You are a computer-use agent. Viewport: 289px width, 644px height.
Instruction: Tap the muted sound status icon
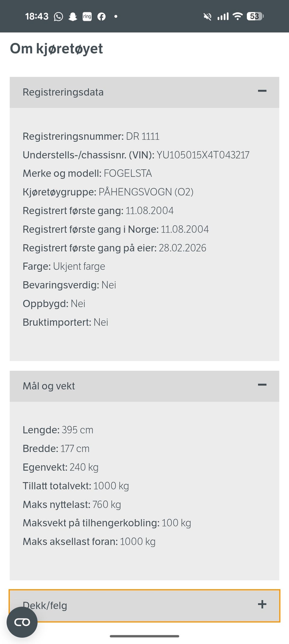pyautogui.click(x=207, y=17)
